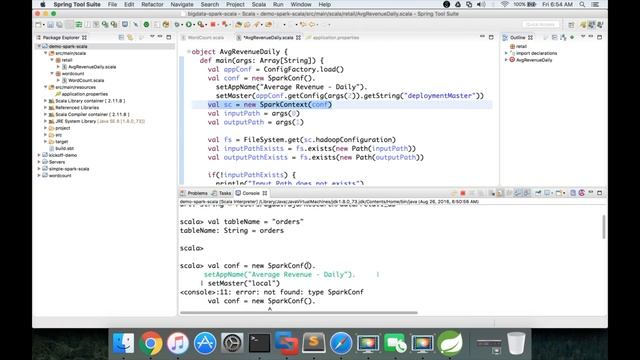Click Collapse All icon in Package Explorer

121,37
